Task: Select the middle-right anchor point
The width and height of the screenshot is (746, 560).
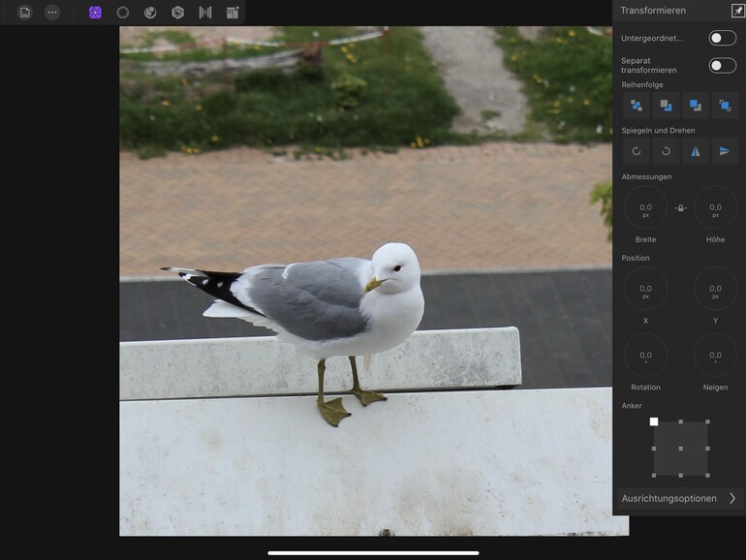Action: (x=707, y=449)
